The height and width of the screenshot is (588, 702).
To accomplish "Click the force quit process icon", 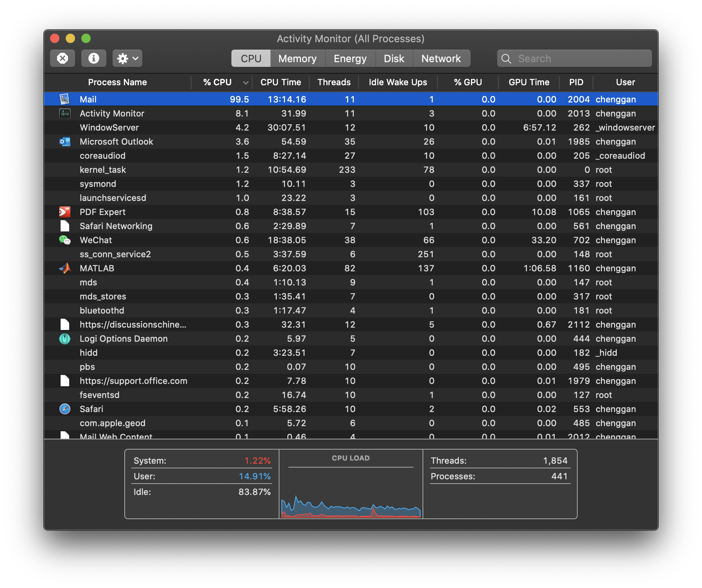I will [x=63, y=58].
